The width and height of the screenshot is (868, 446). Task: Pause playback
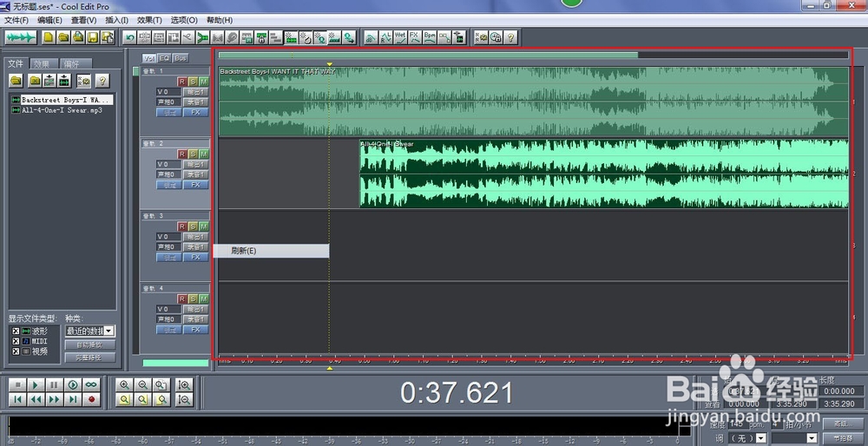tap(54, 384)
